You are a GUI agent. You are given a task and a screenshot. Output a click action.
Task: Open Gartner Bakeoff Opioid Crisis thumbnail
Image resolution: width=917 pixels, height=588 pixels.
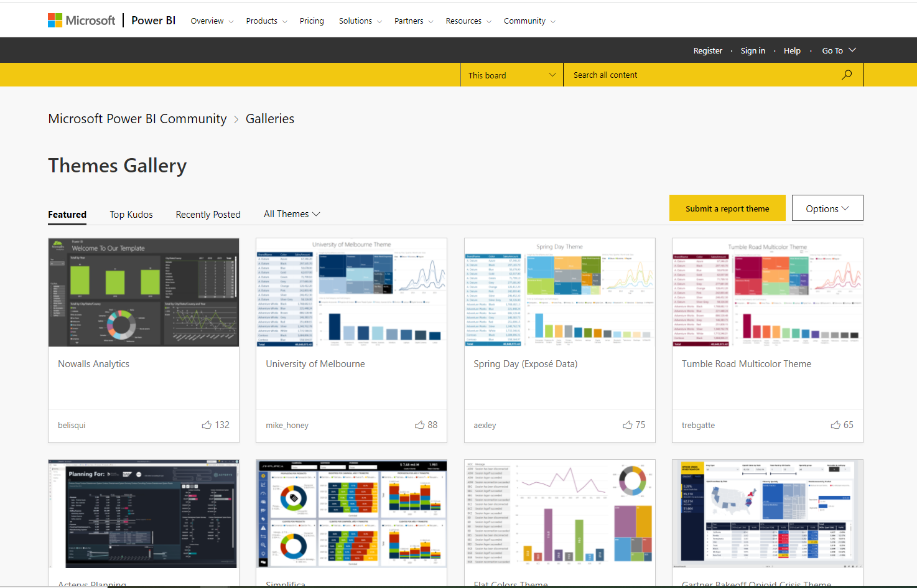[768, 514]
